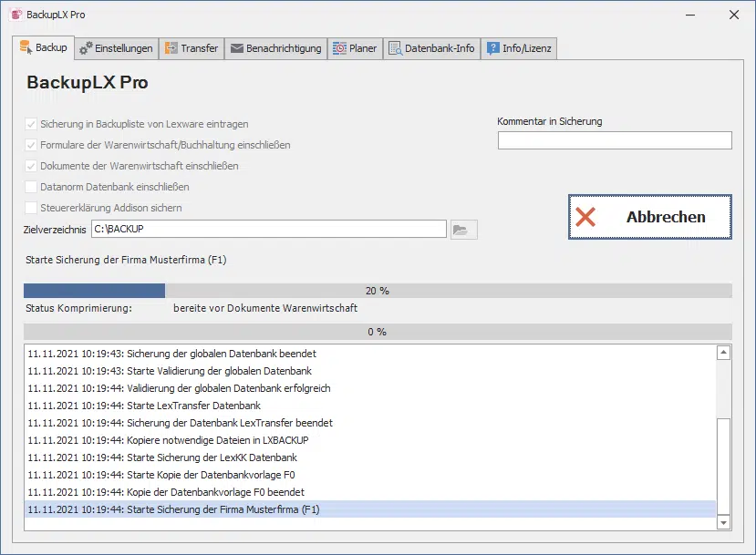
Task: Click the 20 % overall progress bar
Action: 378,291
